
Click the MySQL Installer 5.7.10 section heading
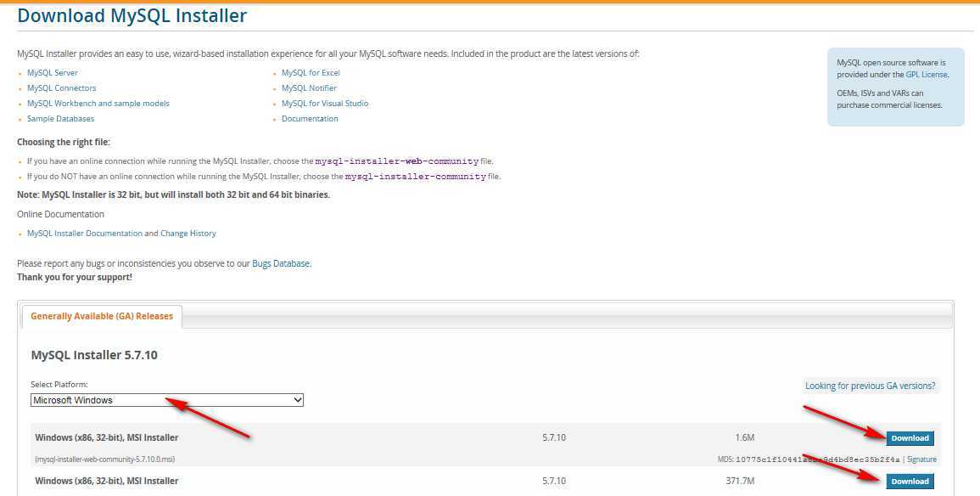(94, 355)
